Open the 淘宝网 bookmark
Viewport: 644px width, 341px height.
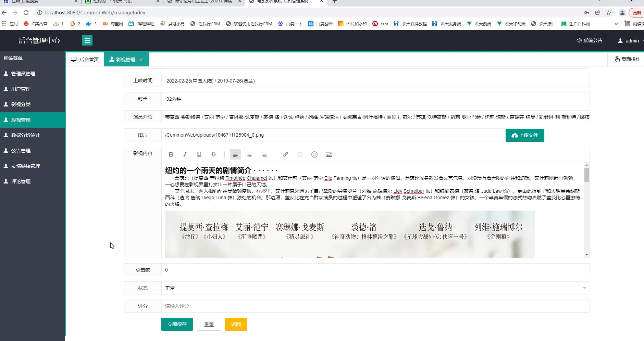coord(113,24)
